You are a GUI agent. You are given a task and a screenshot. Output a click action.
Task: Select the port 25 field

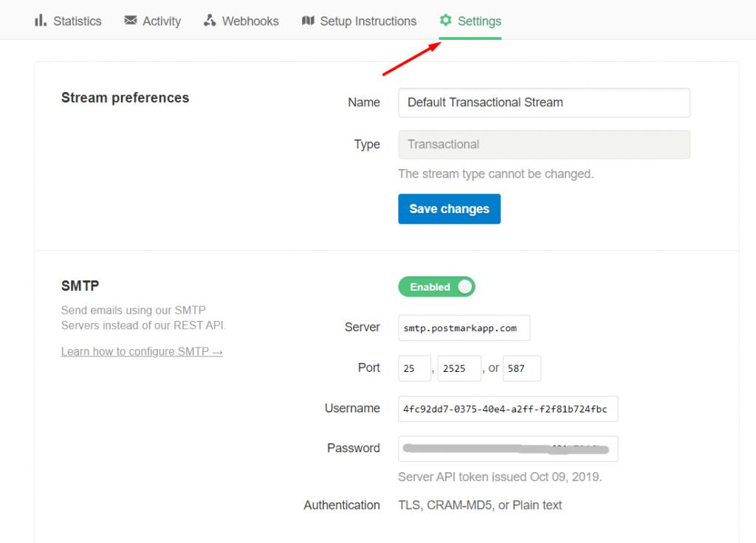pos(414,369)
